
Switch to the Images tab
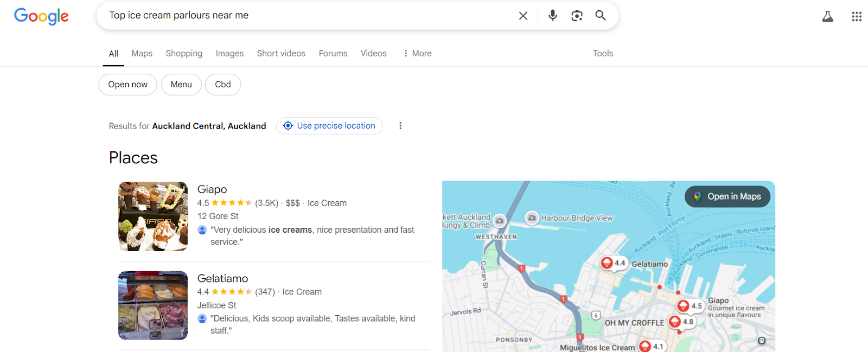[229, 53]
